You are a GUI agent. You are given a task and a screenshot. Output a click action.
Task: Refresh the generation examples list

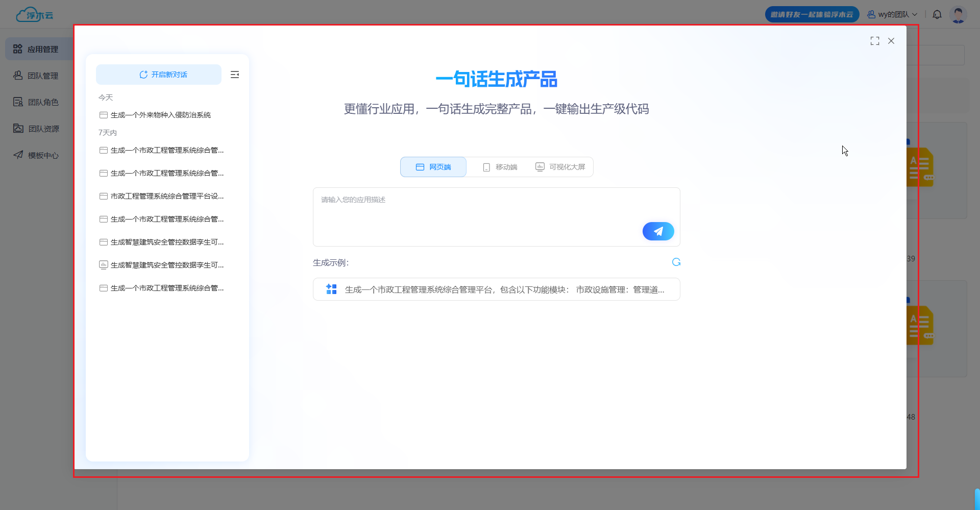(x=676, y=262)
